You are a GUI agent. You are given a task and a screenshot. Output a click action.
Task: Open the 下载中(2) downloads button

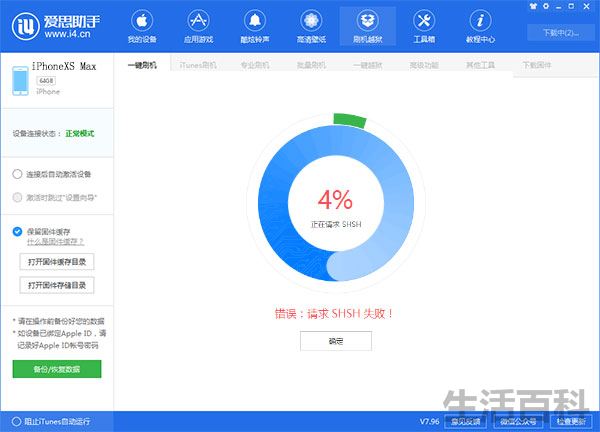pyautogui.click(x=561, y=33)
